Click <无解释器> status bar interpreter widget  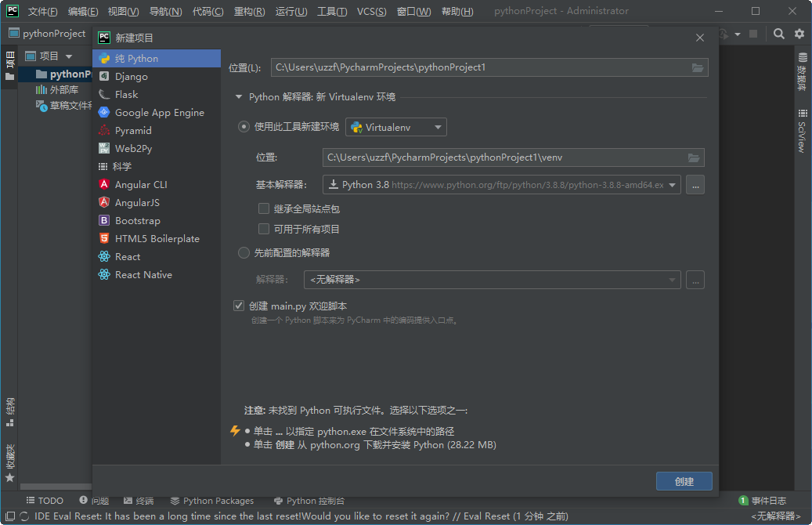point(775,516)
